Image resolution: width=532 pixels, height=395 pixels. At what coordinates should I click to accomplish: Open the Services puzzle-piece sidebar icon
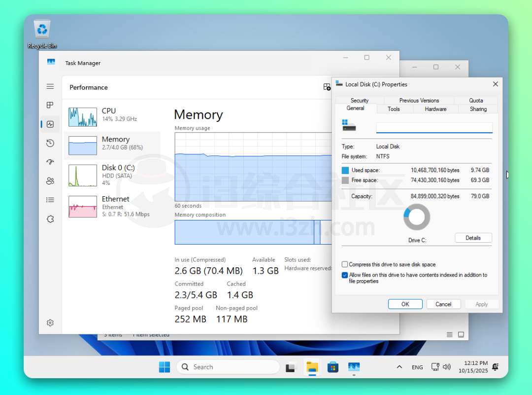click(50, 219)
